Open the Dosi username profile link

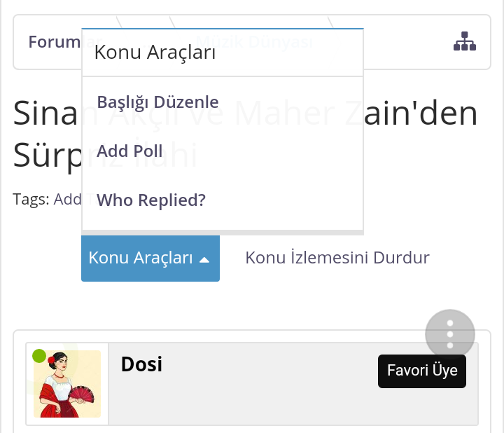pyautogui.click(x=141, y=364)
